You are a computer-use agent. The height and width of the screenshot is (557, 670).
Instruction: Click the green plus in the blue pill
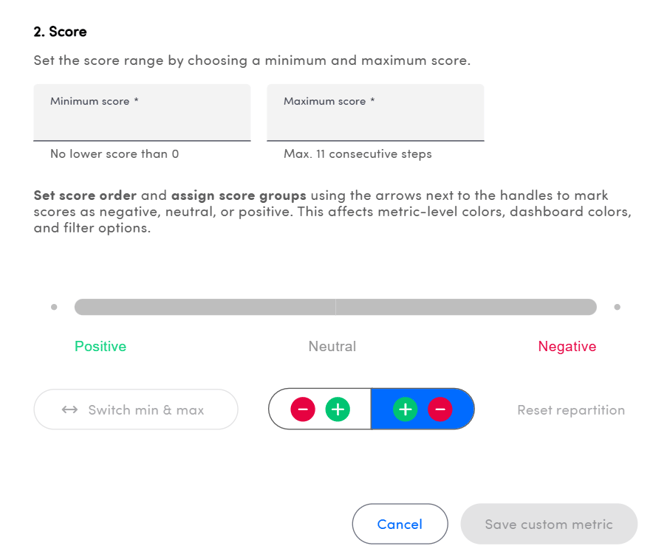tap(405, 409)
